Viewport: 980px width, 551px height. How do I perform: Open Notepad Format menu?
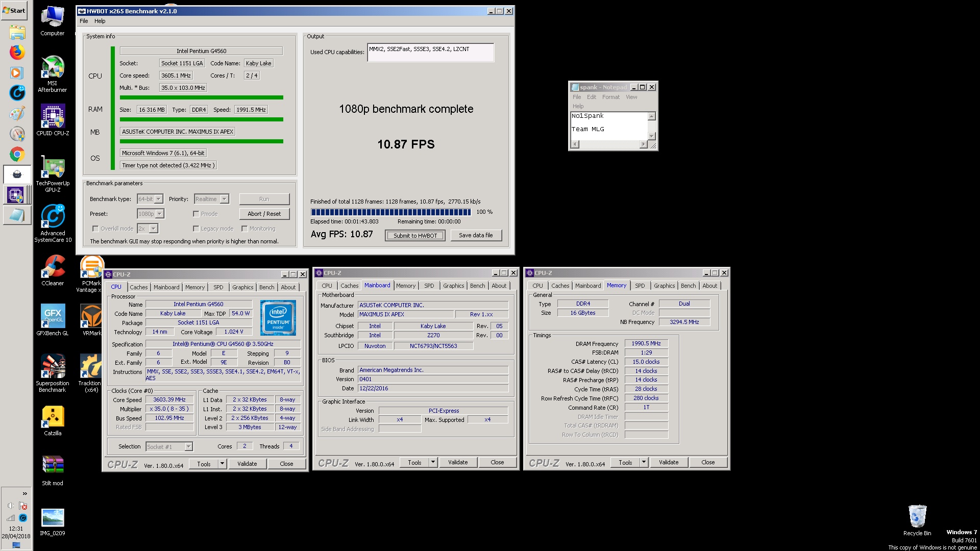click(610, 97)
